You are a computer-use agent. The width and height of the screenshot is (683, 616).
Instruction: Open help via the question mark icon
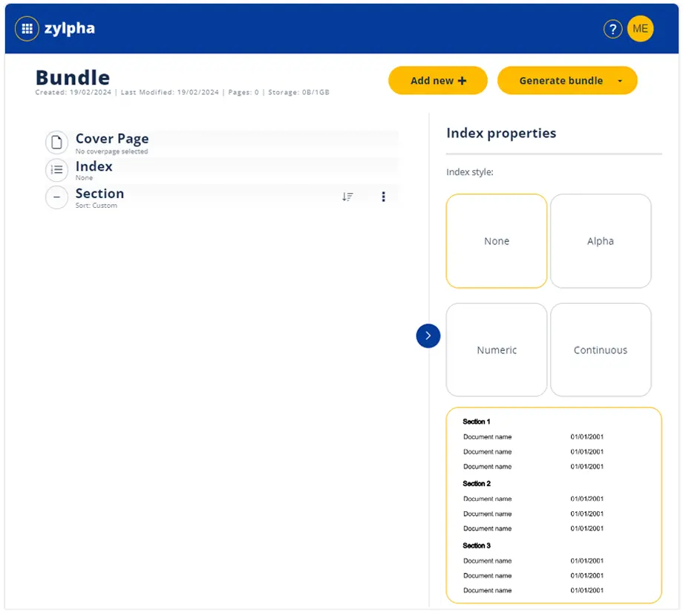(x=612, y=29)
